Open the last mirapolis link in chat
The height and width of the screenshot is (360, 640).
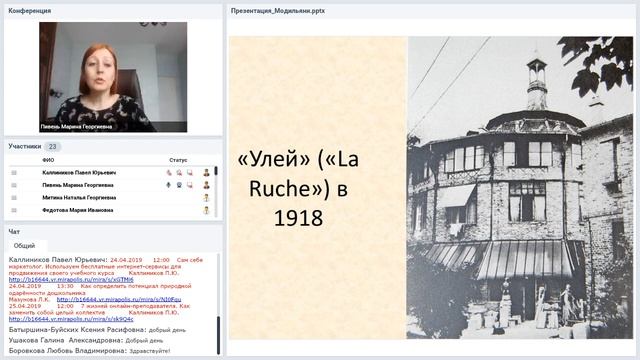pyautogui.click(x=71, y=319)
